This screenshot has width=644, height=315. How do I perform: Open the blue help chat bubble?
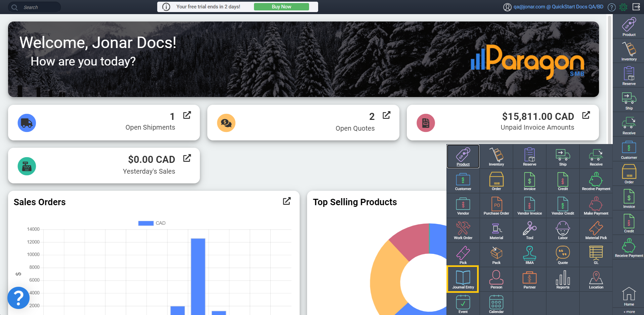click(x=18, y=298)
